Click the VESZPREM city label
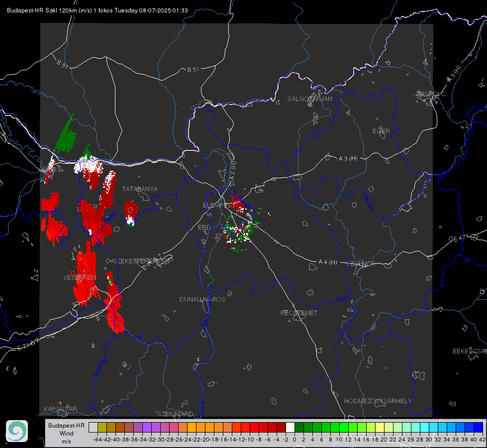The width and height of the screenshot is (487, 448). (80, 278)
